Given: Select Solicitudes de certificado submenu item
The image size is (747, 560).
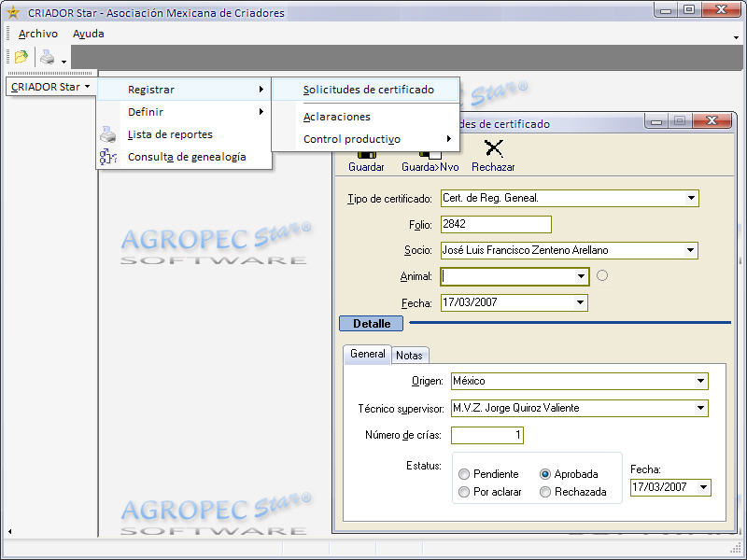Looking at the screenshot, I should [x=366, y=90].
